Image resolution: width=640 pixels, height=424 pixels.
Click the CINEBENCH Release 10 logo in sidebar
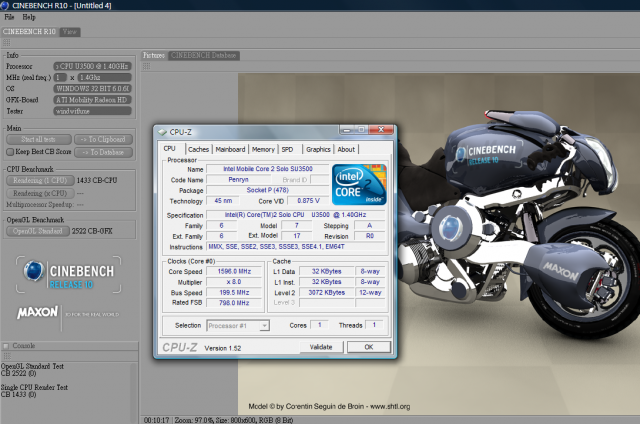coord(69,275)
